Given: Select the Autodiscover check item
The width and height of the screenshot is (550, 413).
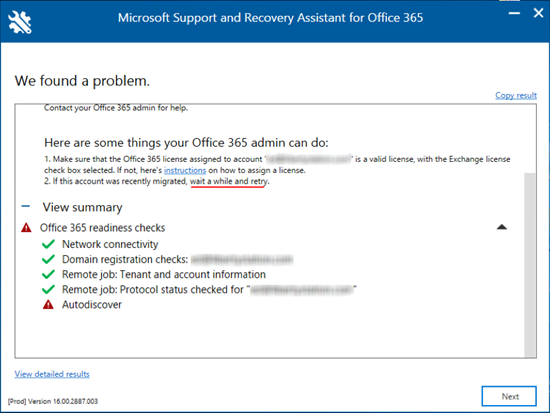Looking at the screenshot, I should [x=92, y=305].
